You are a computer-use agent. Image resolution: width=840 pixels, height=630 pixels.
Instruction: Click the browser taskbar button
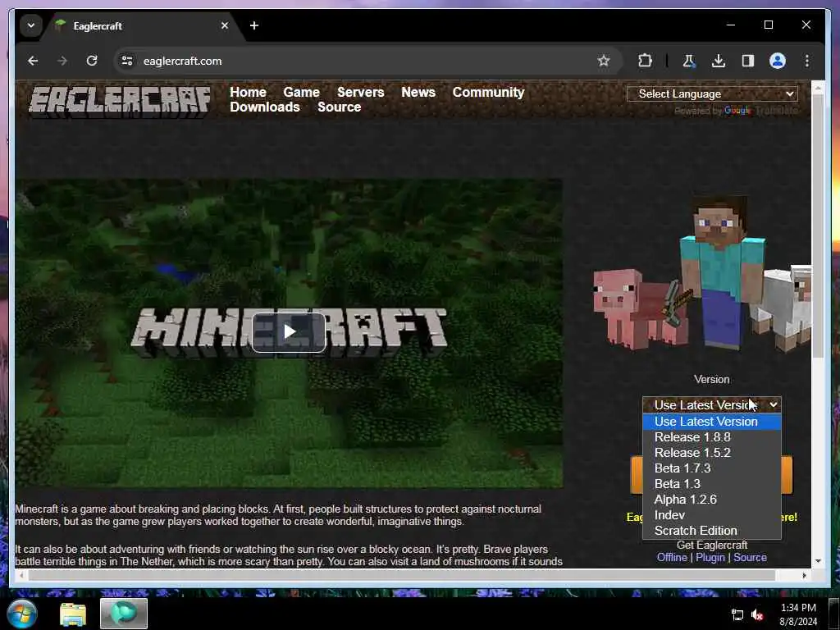pyautogui.click(x=124, y=614)
